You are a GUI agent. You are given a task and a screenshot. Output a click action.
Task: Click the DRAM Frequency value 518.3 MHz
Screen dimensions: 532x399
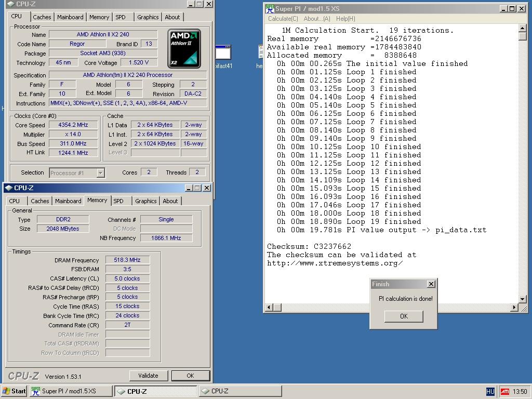click(x=127, y=260)
